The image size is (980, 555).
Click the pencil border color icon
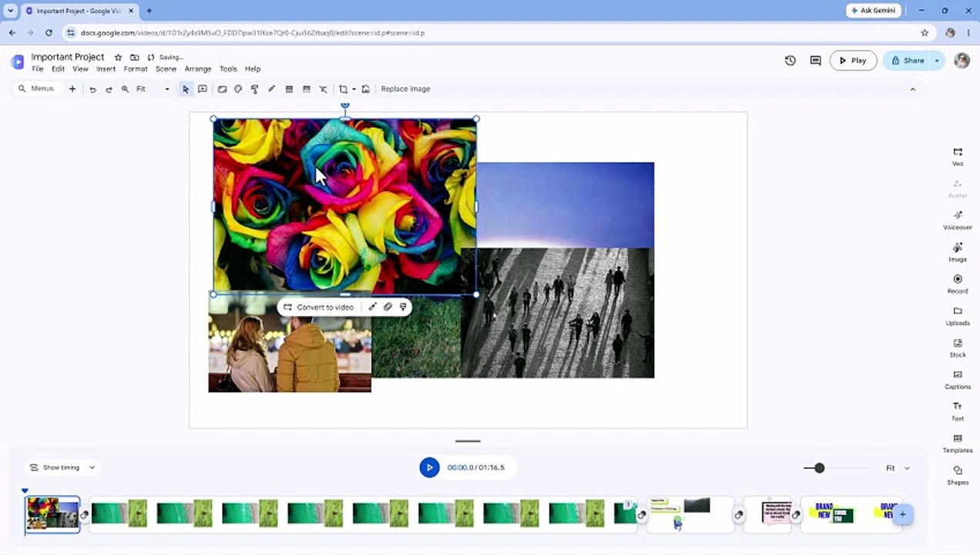point(271,89)
